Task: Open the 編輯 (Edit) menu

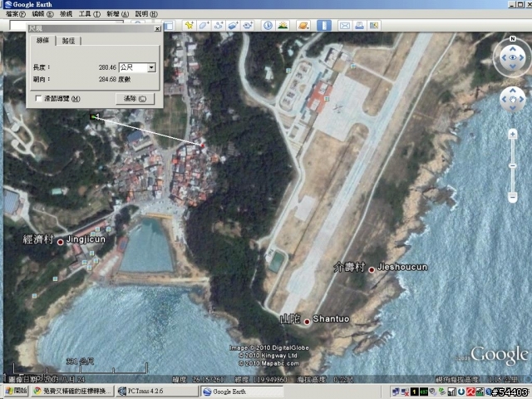Action: click(x=42, y=14)
